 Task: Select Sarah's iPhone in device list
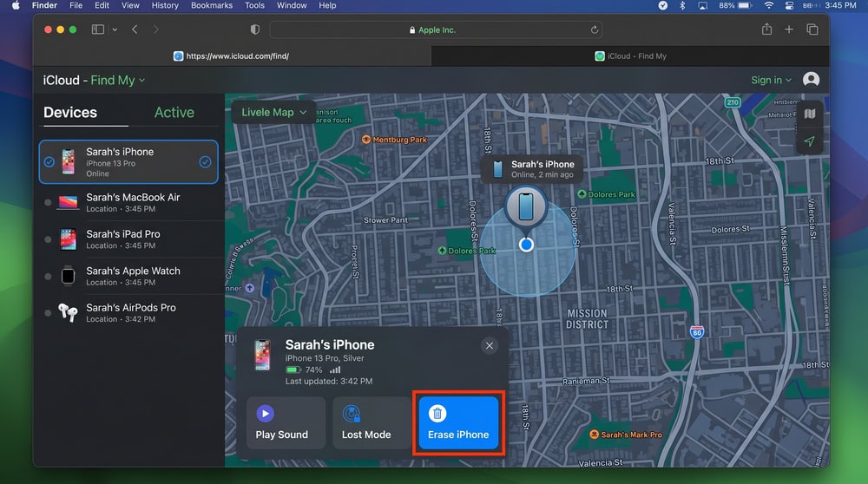tap(128, 162)
